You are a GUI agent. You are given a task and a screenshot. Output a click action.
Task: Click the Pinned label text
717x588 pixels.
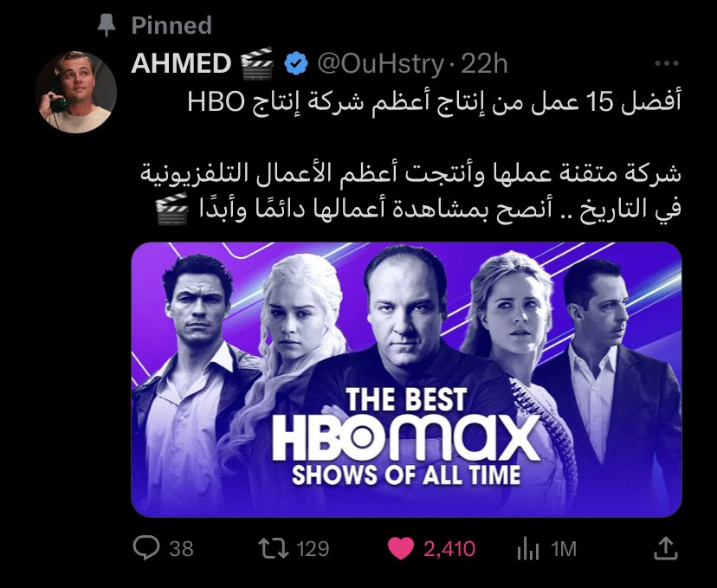pyautogui.click(x=171, y=25)
